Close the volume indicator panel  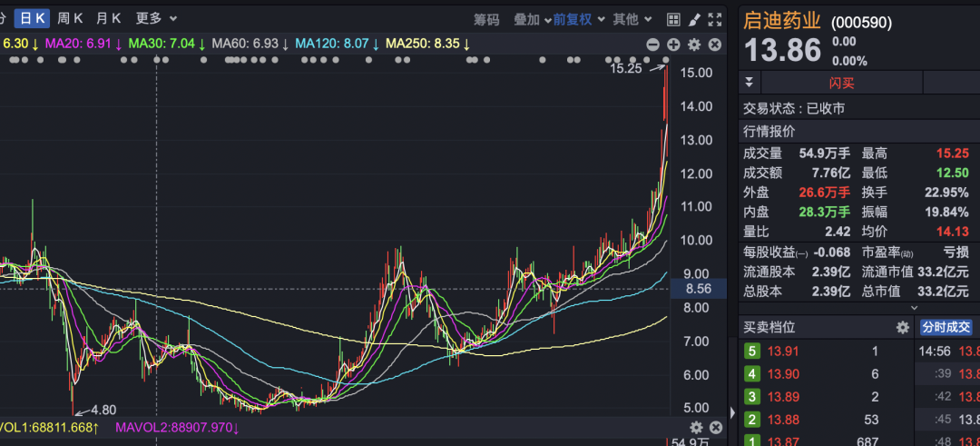[x=715, y=428]
